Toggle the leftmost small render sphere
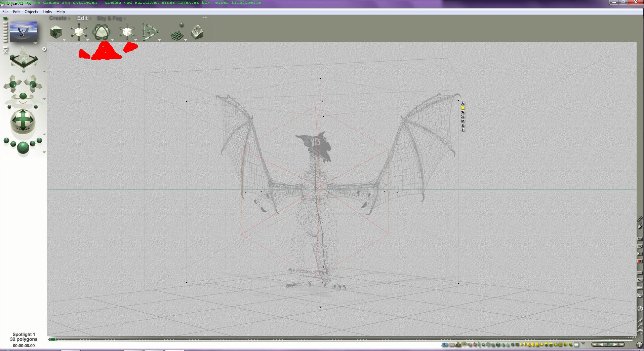This screenshot has width=644, height=351. pos(6,140)
